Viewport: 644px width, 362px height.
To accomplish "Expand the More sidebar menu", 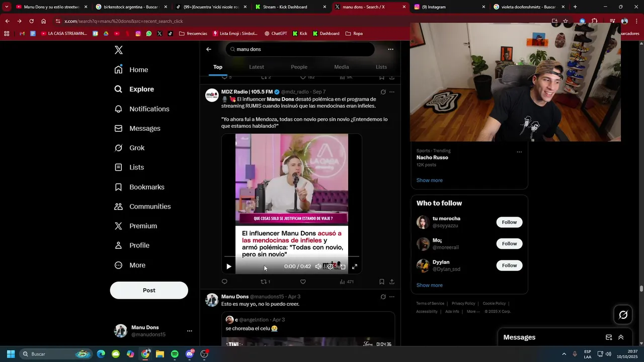I will point(130,265).
